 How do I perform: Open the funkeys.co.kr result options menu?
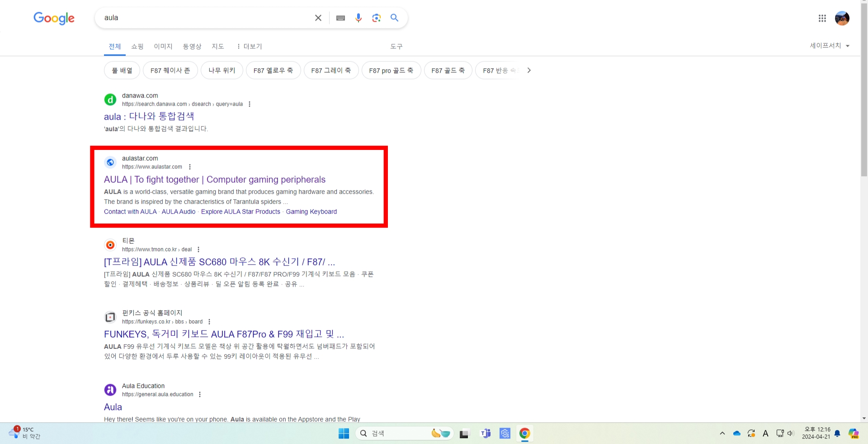(209, 322)
